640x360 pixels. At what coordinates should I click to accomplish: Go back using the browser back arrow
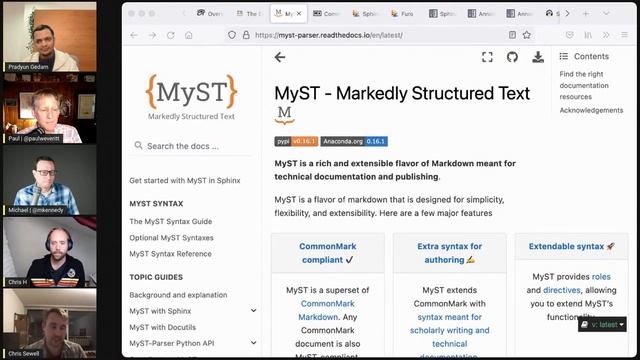[134, 35]
